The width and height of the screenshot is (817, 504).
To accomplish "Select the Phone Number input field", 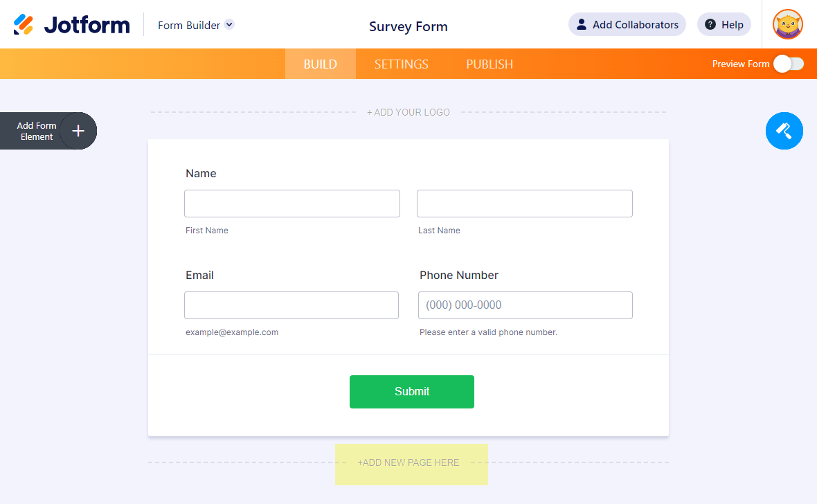I will pos(526,305).
